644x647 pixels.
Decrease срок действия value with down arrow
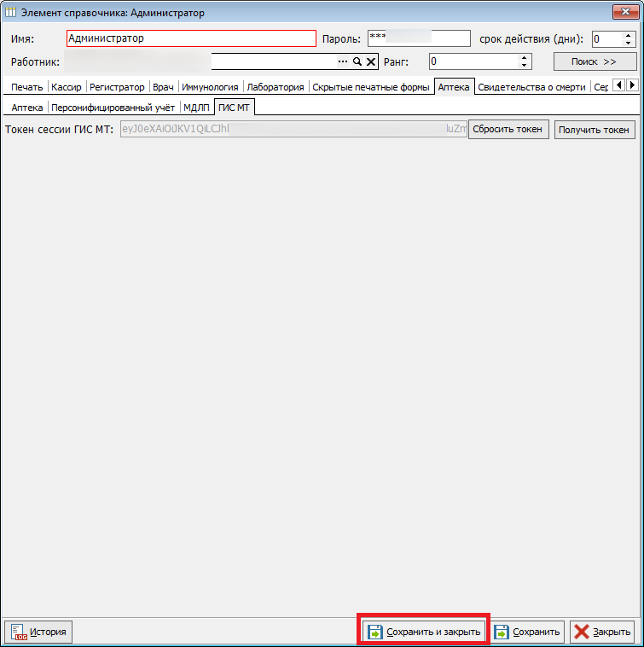pos(629,43)
